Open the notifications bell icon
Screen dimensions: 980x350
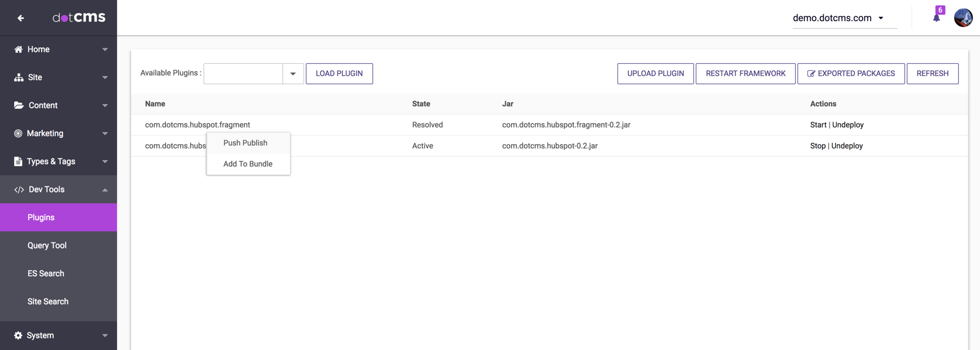[936, 18]
